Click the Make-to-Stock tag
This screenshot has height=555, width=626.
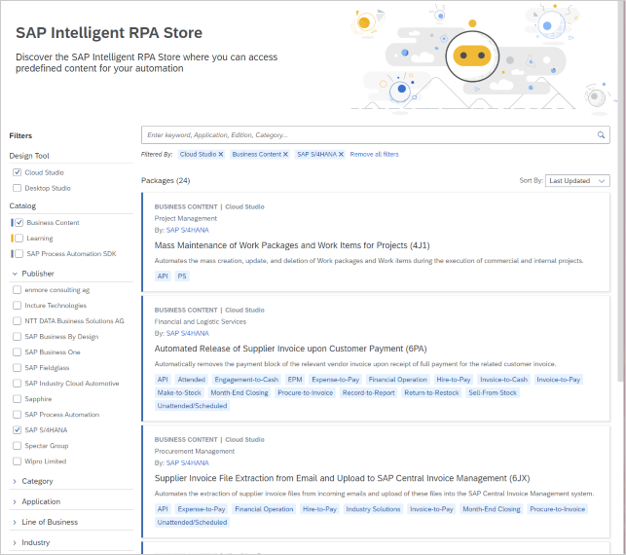[179, 393]
